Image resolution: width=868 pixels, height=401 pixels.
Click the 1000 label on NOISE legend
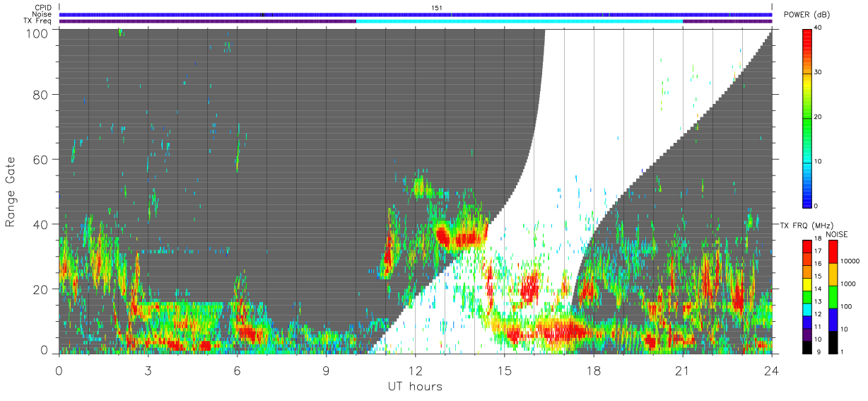tap(849, 284)
